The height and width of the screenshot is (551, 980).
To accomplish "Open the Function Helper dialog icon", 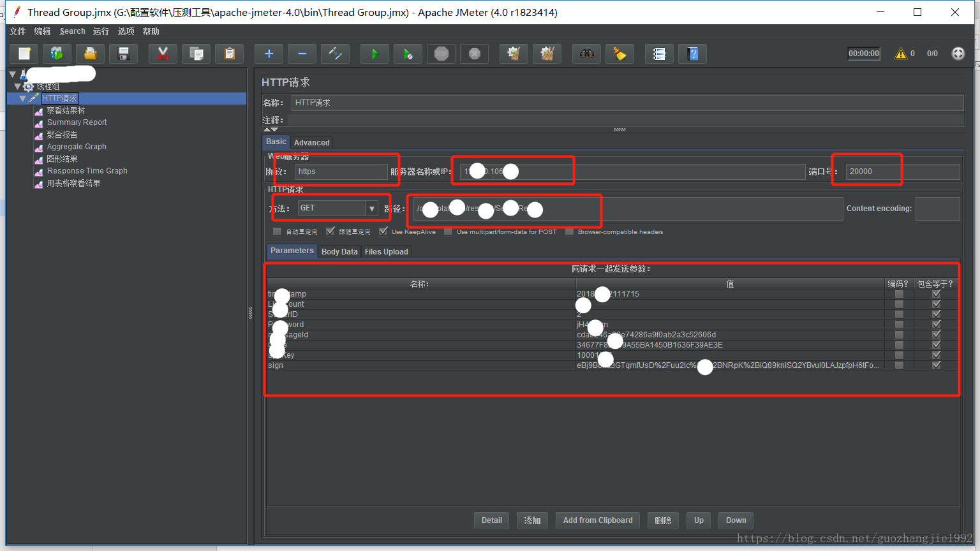I will pos(660,54).
